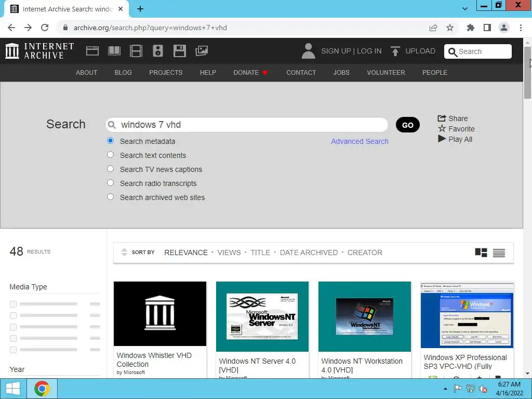
Task: Open the CONTACT menu item
Action: 301,72
